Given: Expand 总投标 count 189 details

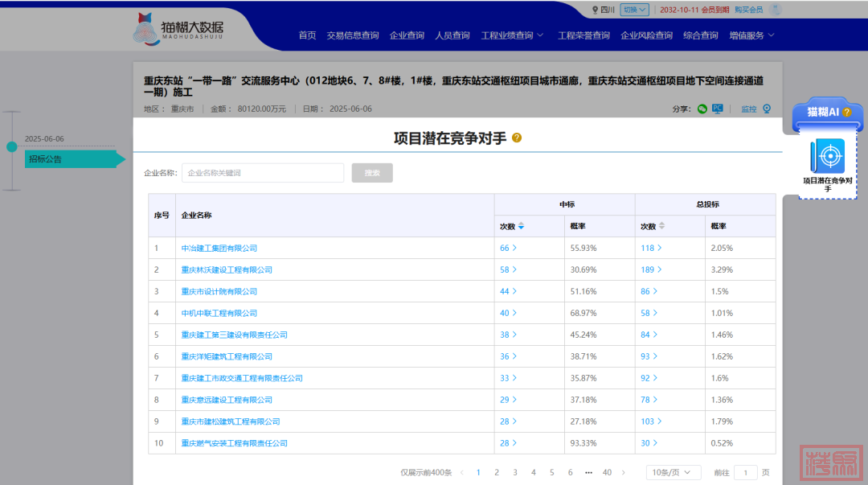Looking at the screenshot, I should [x=651, y=270].
